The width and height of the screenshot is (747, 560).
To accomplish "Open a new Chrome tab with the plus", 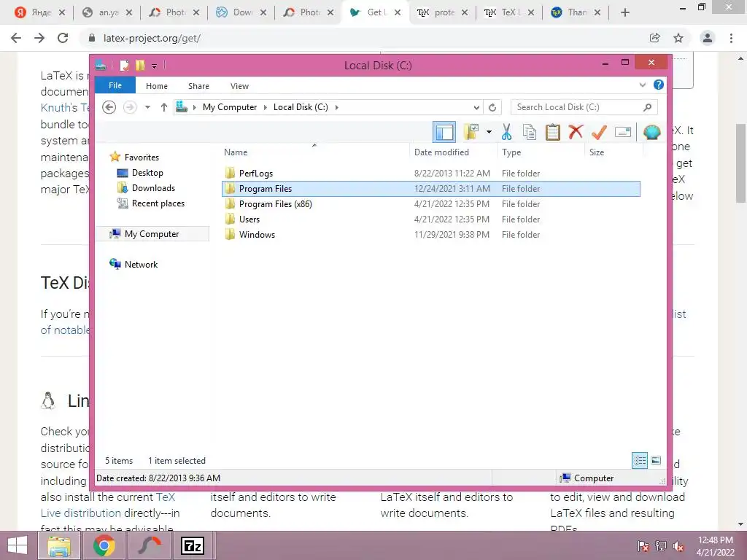I will click(x=625, y=13).
